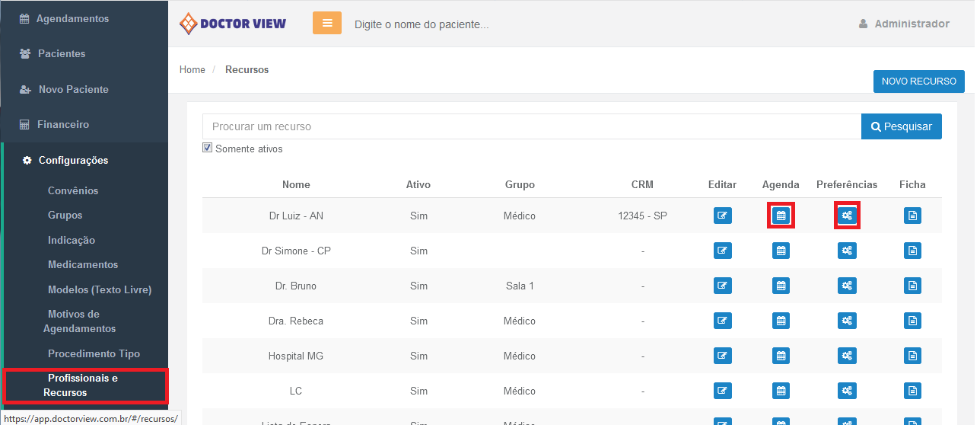
Task: Follow the Home breadcrumb link
Action: click(192, 69)
